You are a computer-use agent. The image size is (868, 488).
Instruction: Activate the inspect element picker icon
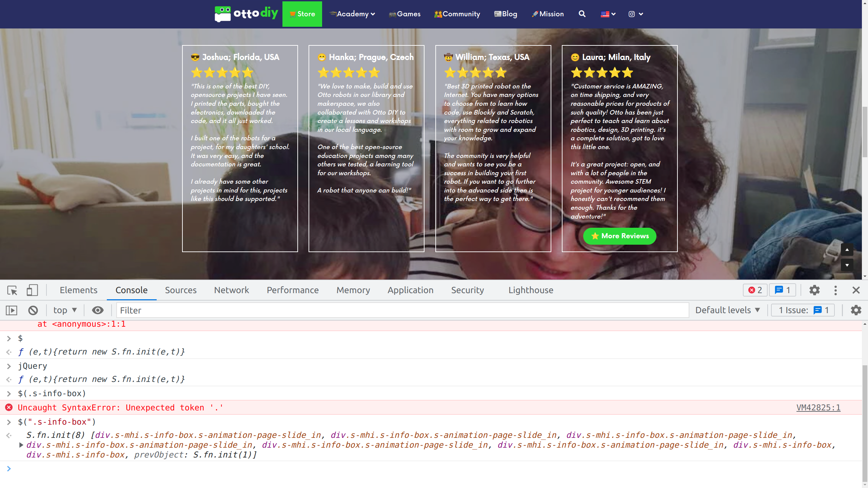12,290
